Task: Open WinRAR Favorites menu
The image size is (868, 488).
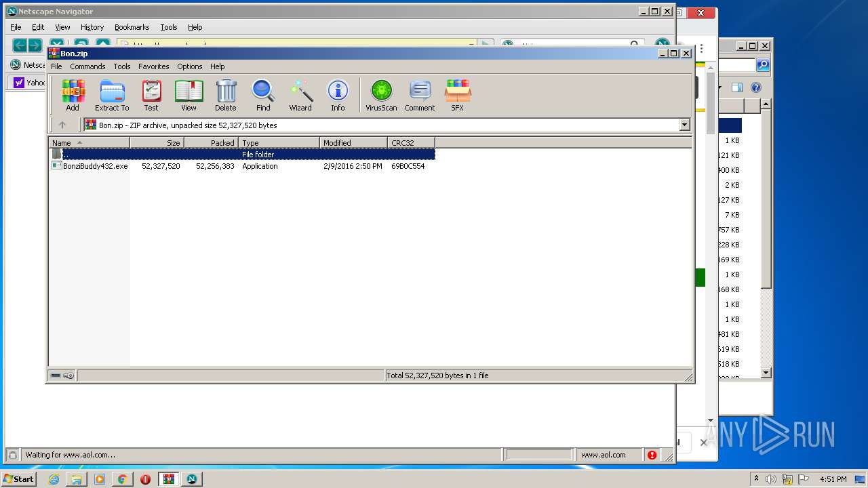Action: tap(154, 66)
